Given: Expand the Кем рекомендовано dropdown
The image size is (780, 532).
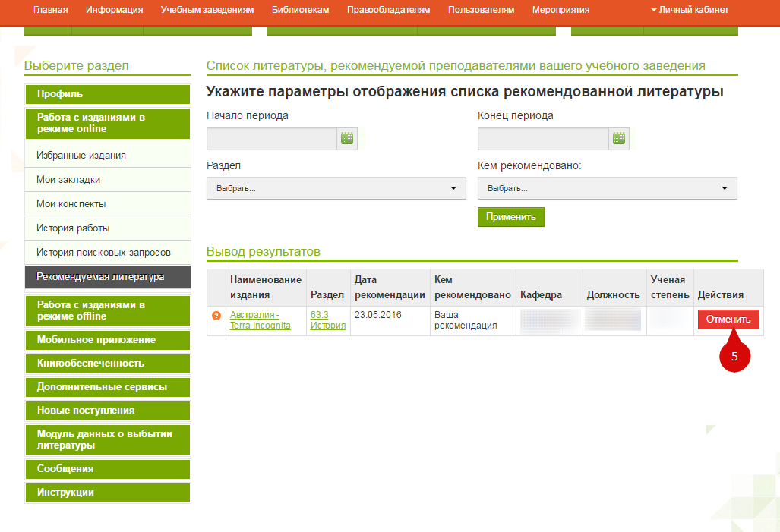Looking at the screenshot, I should (x=607, y=188).
